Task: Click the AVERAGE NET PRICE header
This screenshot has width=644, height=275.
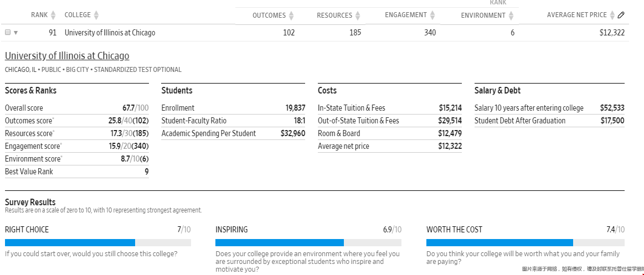Action: 576,15
